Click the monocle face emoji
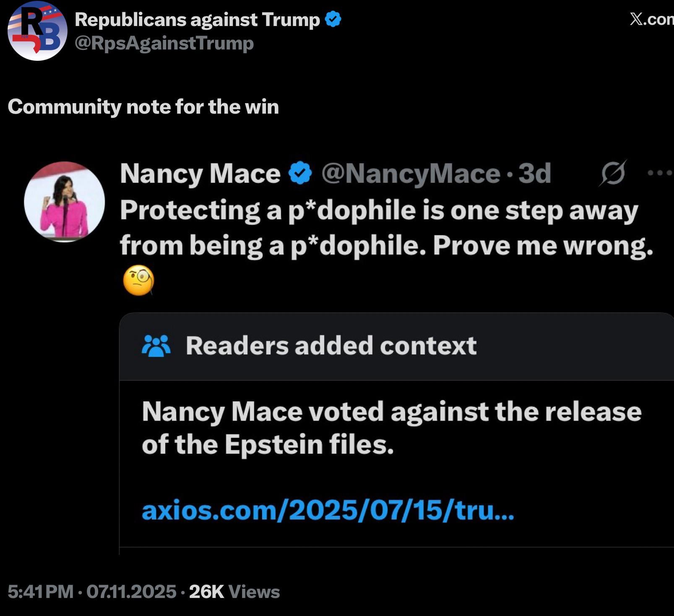The width and height of the screenshot is (674, 616). [x=139, y=280]
